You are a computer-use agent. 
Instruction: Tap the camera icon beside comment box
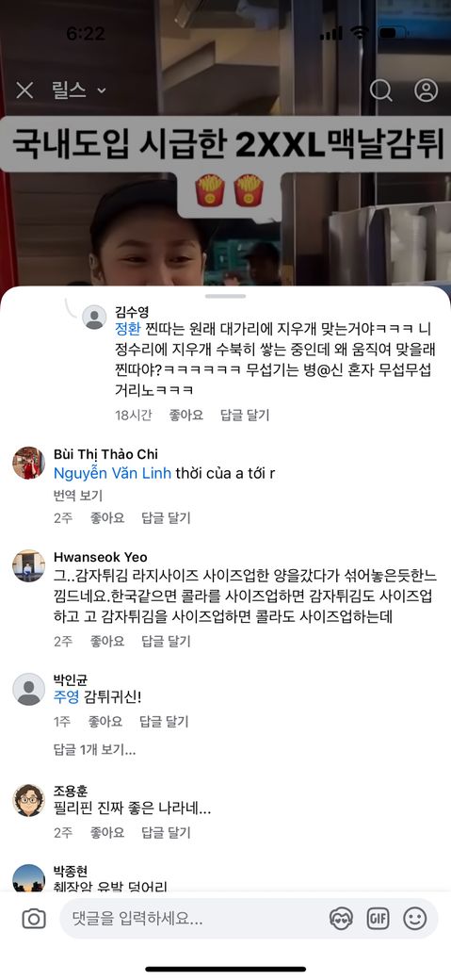coord(34,919)
